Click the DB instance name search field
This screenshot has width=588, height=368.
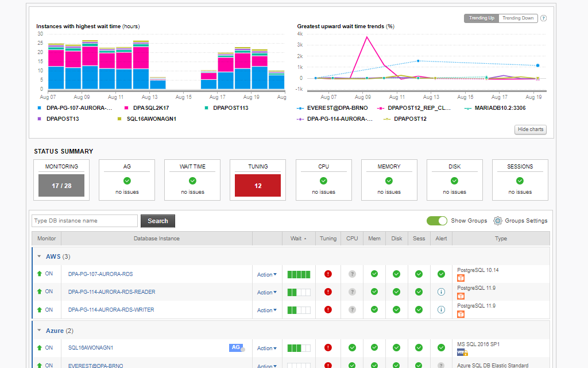[84, 221]
